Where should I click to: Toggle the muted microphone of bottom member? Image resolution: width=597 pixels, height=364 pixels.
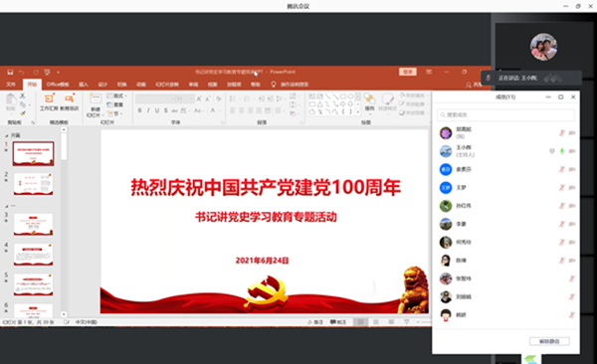click(572, 315)
